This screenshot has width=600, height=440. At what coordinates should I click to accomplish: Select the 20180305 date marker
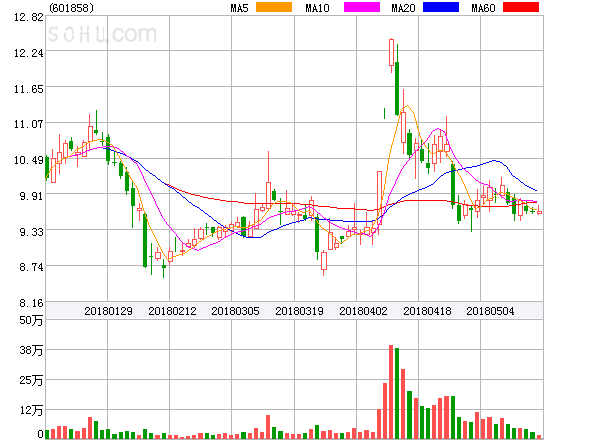pos(235,311)
